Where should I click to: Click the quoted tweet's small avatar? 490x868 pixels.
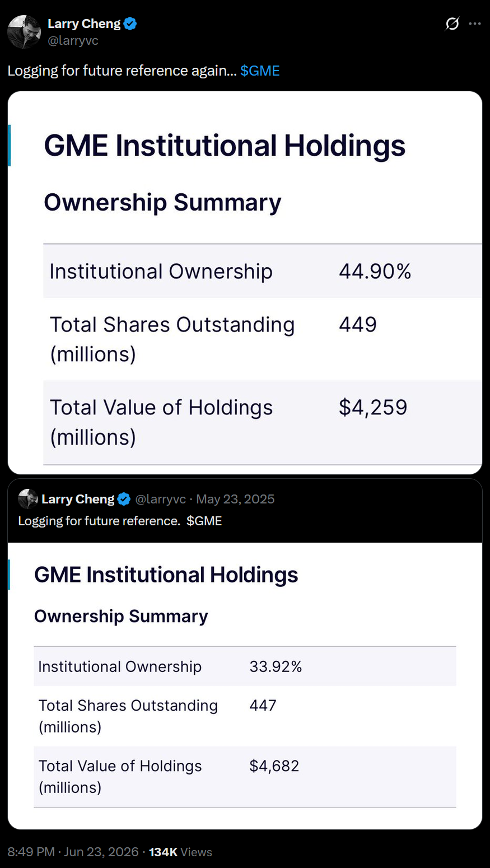click(x=28, y=498)
